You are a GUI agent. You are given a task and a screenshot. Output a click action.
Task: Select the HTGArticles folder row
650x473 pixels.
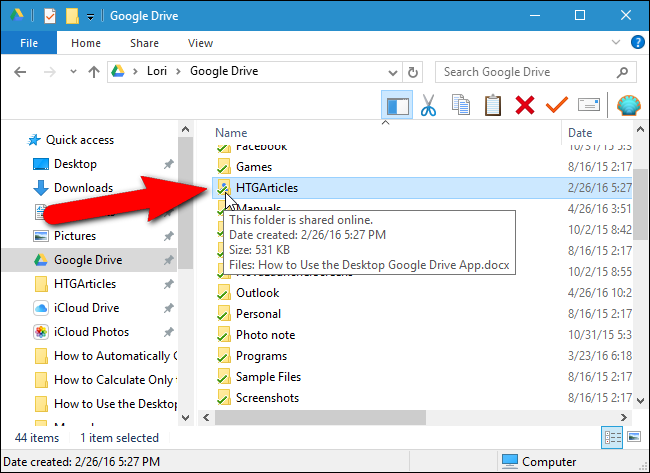click(x=422, y=188)
